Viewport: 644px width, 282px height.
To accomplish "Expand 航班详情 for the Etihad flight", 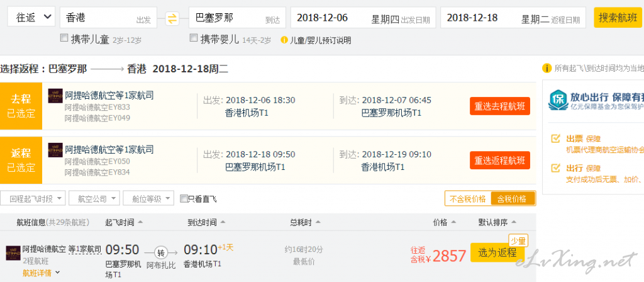I will 41,273.
